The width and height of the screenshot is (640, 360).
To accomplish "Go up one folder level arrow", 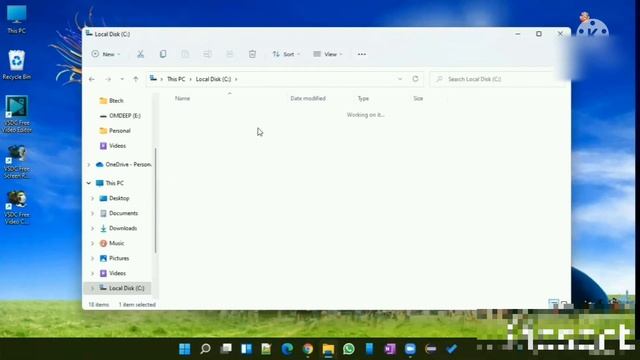I will [136, 79].
